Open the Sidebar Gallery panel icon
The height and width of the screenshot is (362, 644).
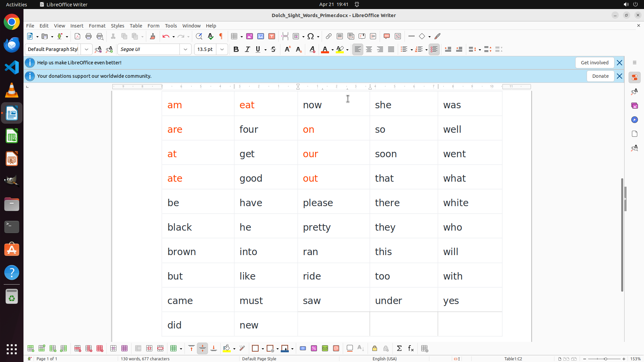click(634, 106)
